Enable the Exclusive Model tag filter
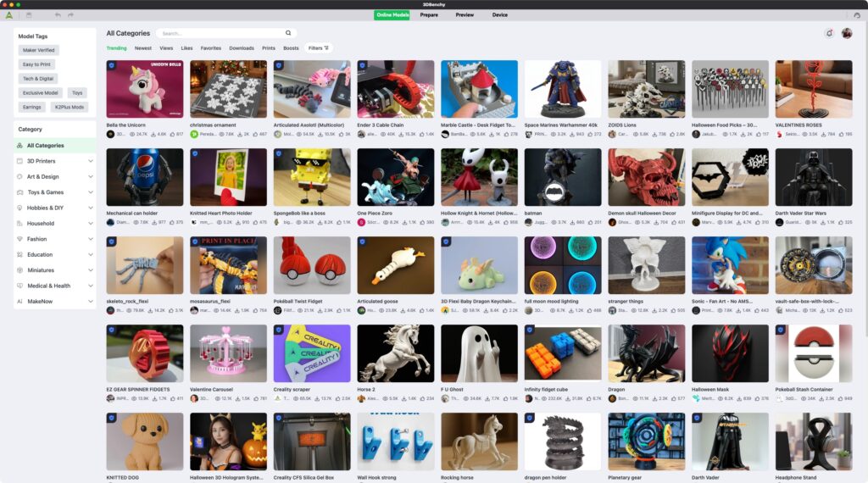868x483 pixels. click(x=41, y=92)
